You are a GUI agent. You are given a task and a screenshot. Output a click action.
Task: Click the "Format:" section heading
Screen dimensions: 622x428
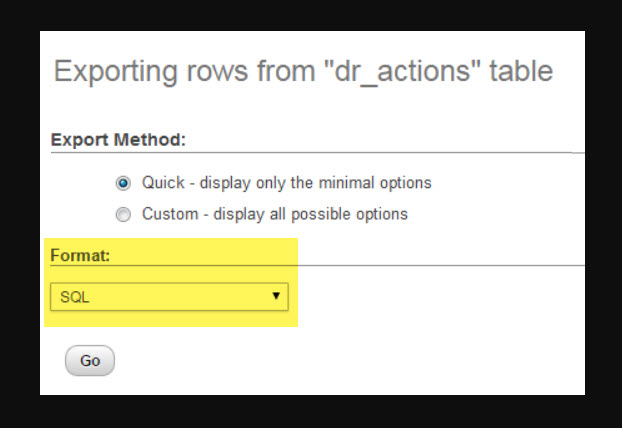point(80,256)
